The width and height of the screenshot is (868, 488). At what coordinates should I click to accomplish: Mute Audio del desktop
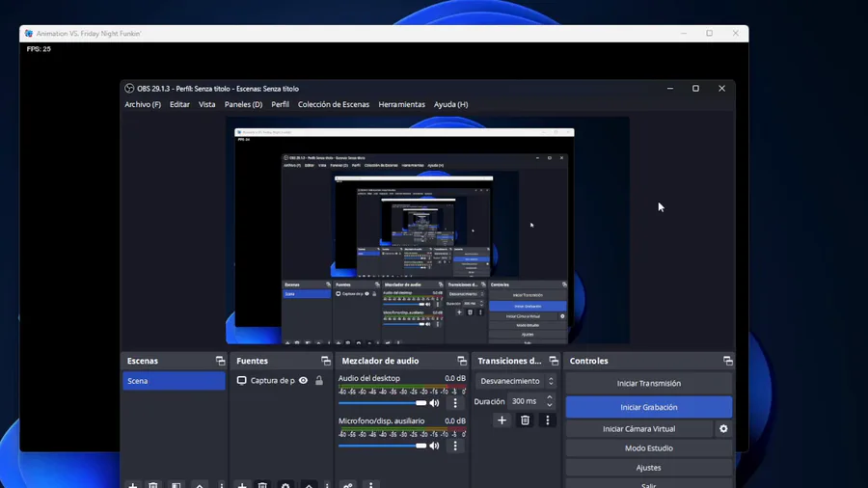click(x=435, y=403)
